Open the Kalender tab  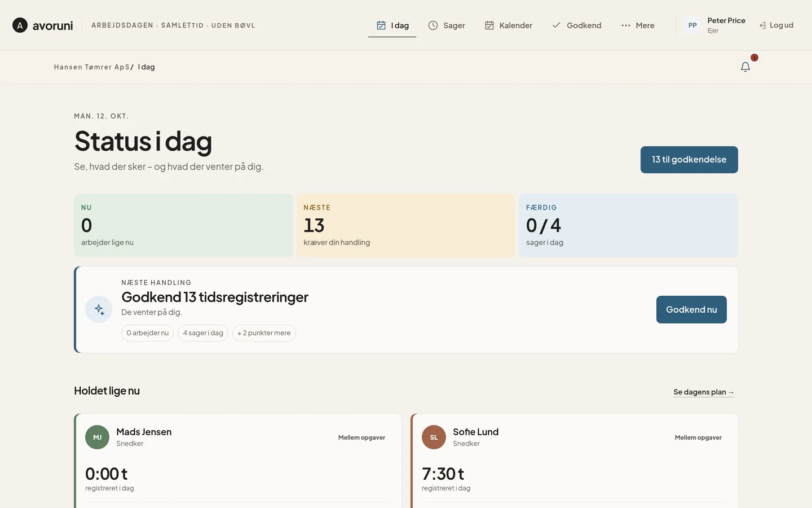click(x=509, y=25)
